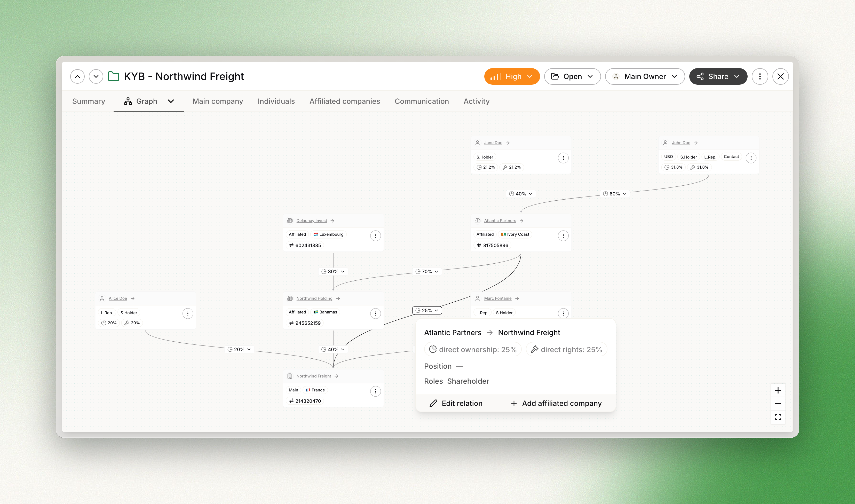Screen dimensions: 855x504
Task: Open Northwind Freight node link
Action: tap(313, 376)
